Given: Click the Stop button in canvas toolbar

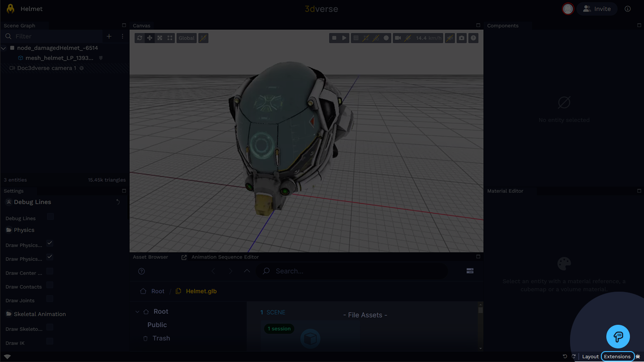Looking at the screenshot, I should 334,38.
